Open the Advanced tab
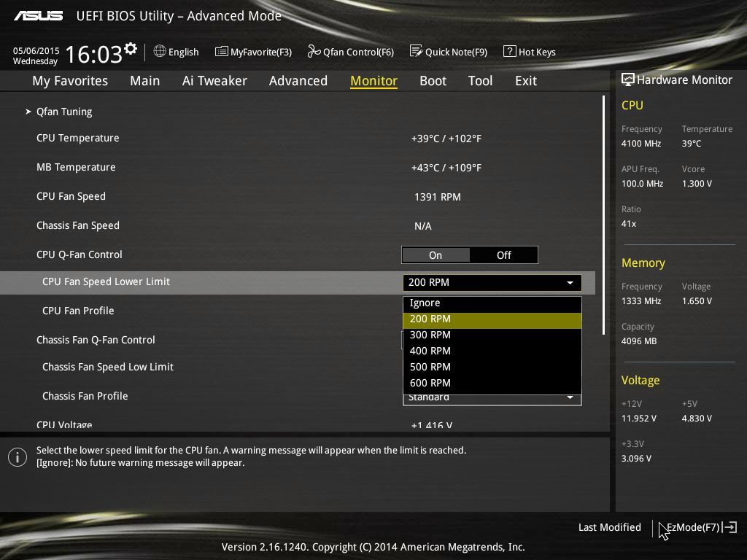The height and width of the screenshot is (560, 747). coord(298,81)
